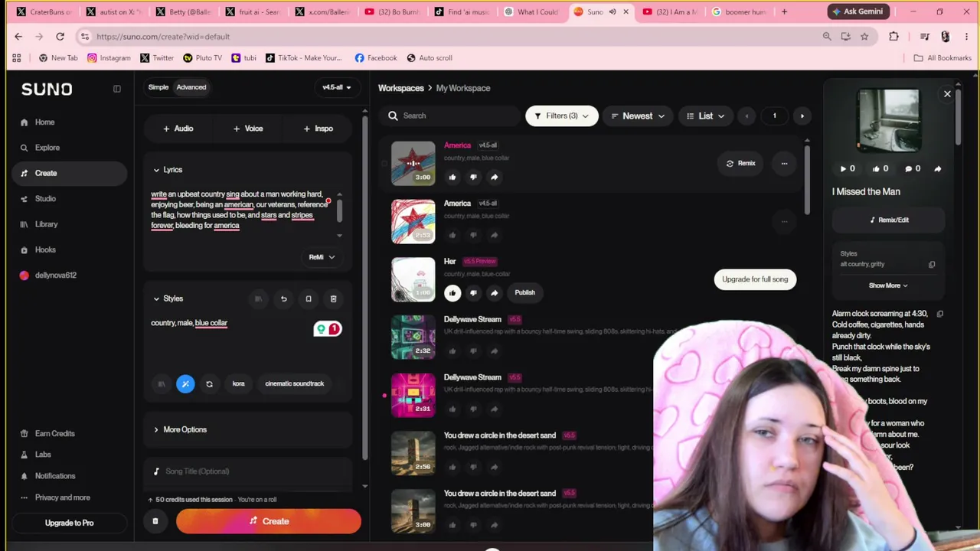Publish the song Her

point(524,293)
